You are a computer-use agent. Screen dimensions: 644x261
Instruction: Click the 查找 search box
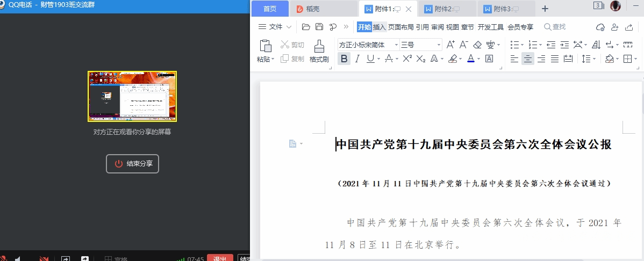pos(555,27)
